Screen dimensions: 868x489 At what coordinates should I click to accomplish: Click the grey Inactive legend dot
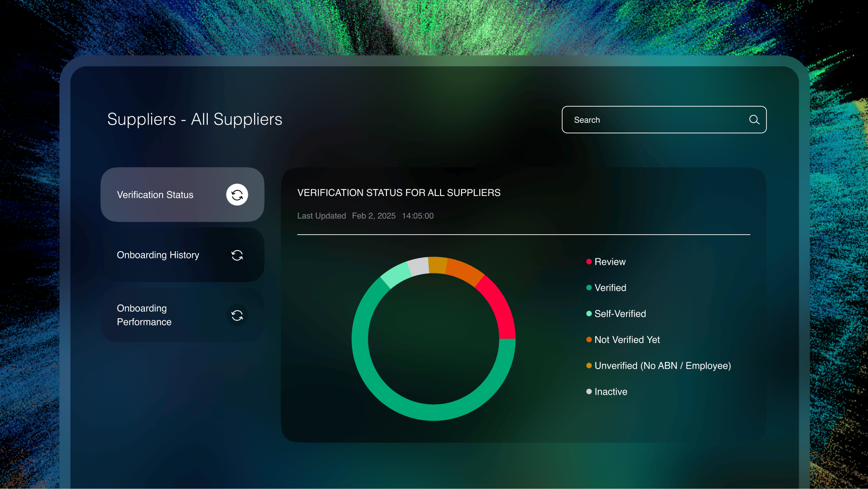pyautogui.click(x=589, y=391)
